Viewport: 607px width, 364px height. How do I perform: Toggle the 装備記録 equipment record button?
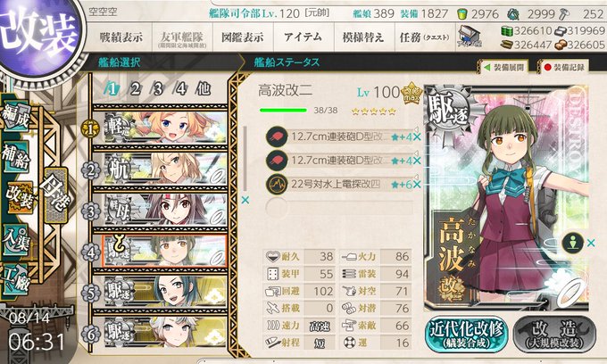(x=563, y=67)
